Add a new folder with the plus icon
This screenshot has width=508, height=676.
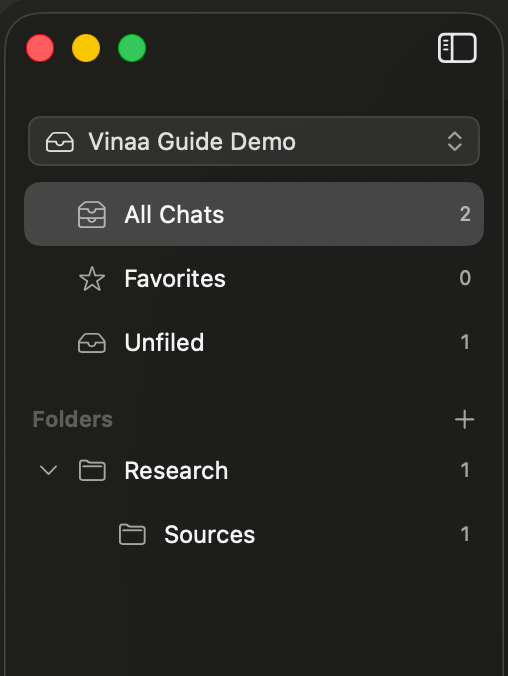[464, 419]
